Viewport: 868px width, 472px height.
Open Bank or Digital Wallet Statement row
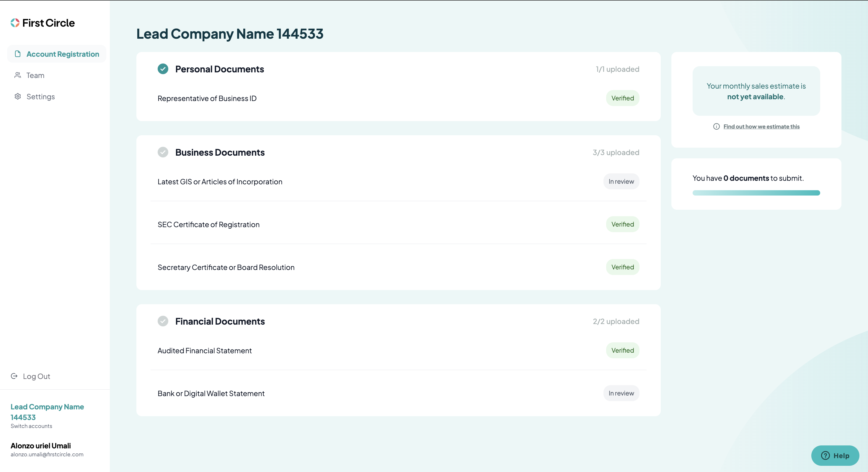point(398,393)
